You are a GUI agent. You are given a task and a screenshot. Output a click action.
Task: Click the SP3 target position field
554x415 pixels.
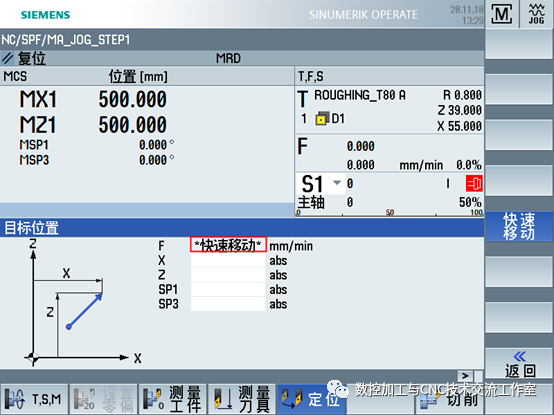pos(228,304)
